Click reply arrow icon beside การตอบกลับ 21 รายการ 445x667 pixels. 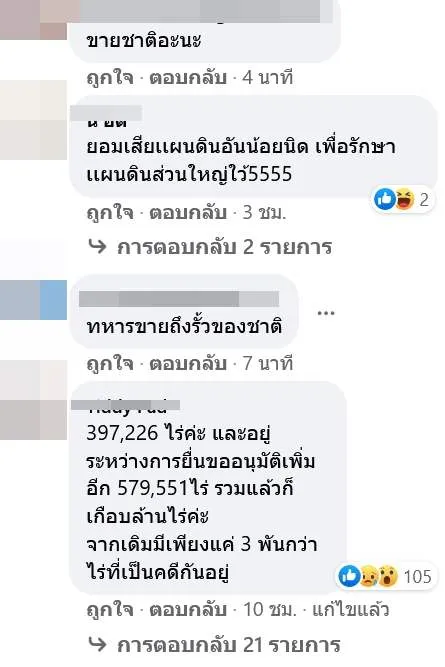pyautogui.click(x=97, y=645)
